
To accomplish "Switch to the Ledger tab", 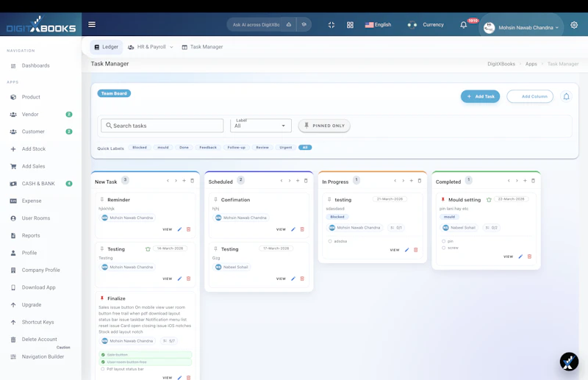I will coord(106,47).
